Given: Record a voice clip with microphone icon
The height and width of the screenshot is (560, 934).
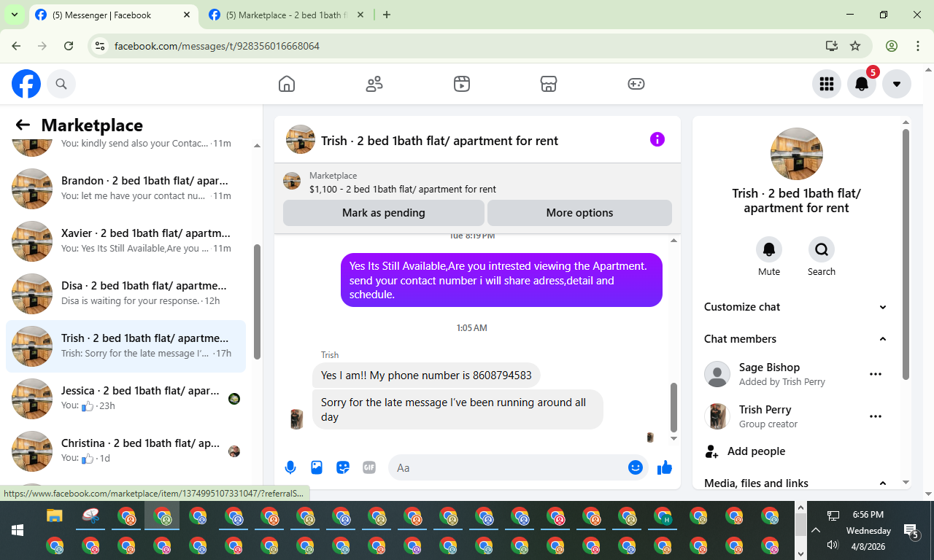Looking at the screenshot, I should click(x=290, y=467).
